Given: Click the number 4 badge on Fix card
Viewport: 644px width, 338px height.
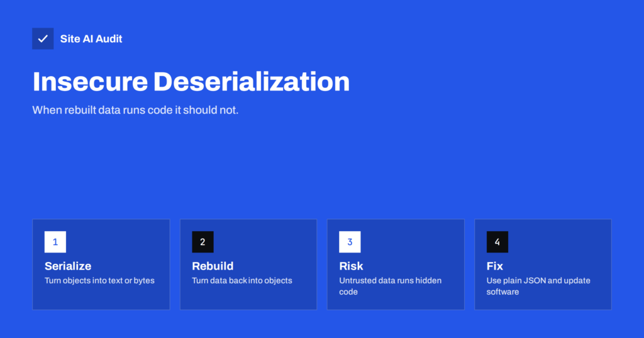Looking at the screenshot, I should tap(497, 242).
